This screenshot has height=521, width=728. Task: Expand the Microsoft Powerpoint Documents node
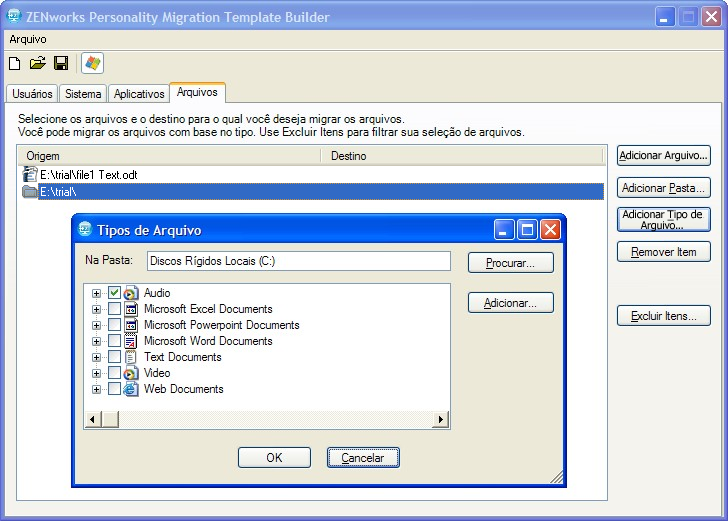click(96, 326)
